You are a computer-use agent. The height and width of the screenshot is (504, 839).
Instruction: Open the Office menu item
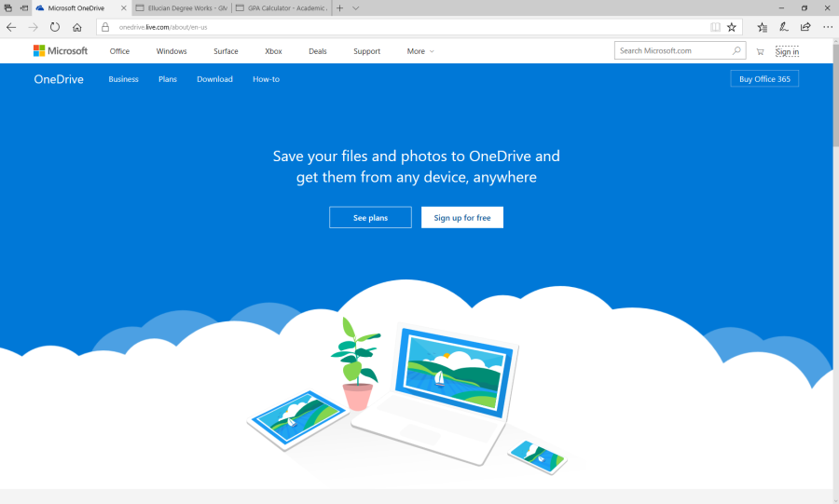tap(119, 51)
